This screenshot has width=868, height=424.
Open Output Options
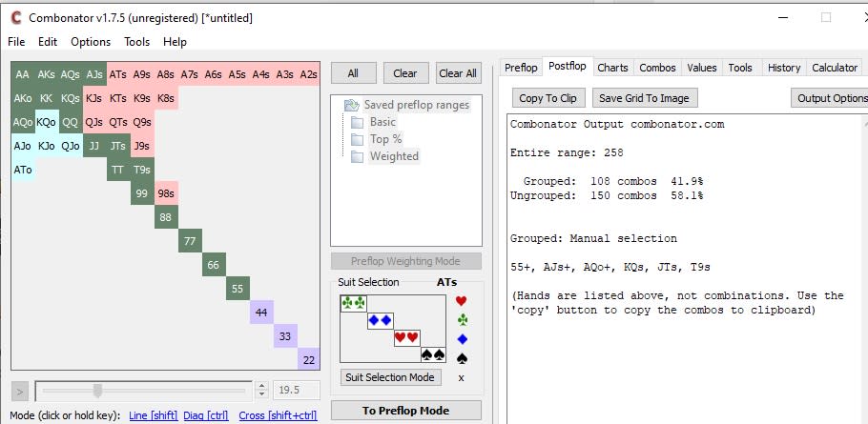tap(829, 98)
